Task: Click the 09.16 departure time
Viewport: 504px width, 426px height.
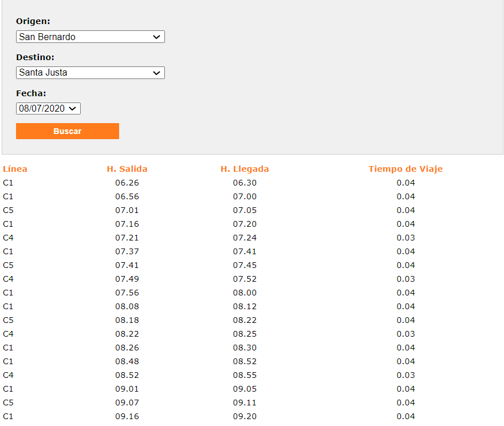Action: (x=127, y=416)
